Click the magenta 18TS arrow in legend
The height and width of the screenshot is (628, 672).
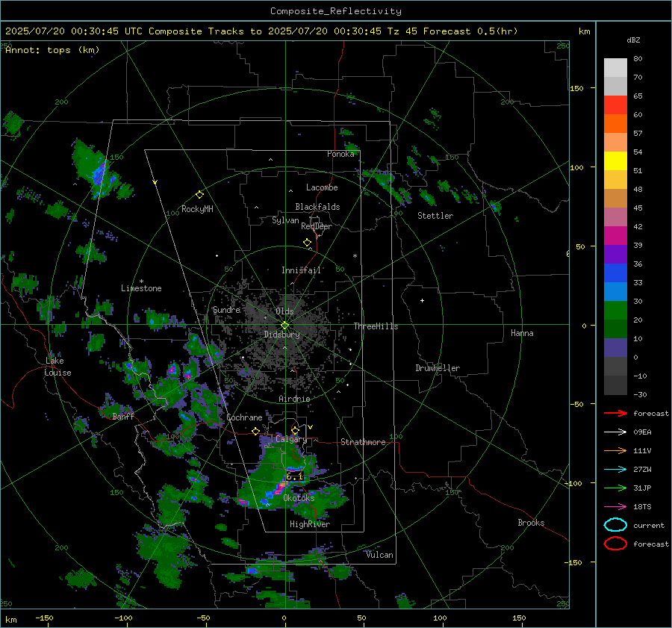[x=615, y=507]
